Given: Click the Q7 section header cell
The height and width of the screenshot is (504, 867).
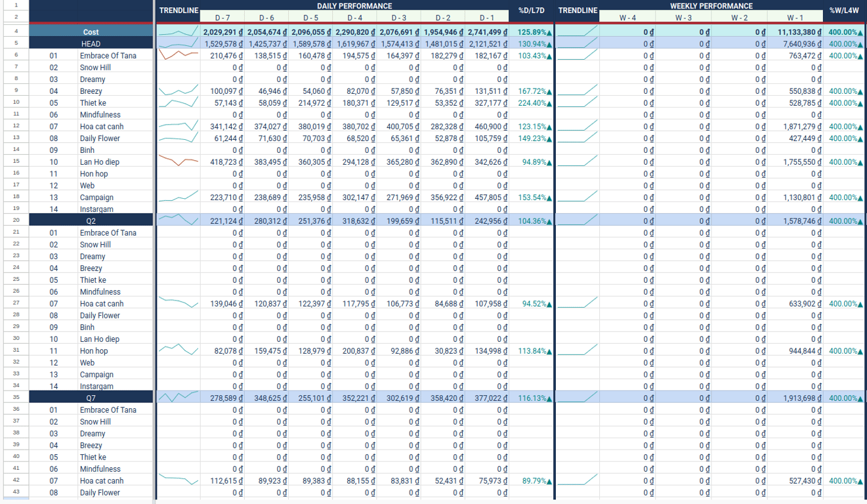Looking at the screenshot, I should point(91,398).
